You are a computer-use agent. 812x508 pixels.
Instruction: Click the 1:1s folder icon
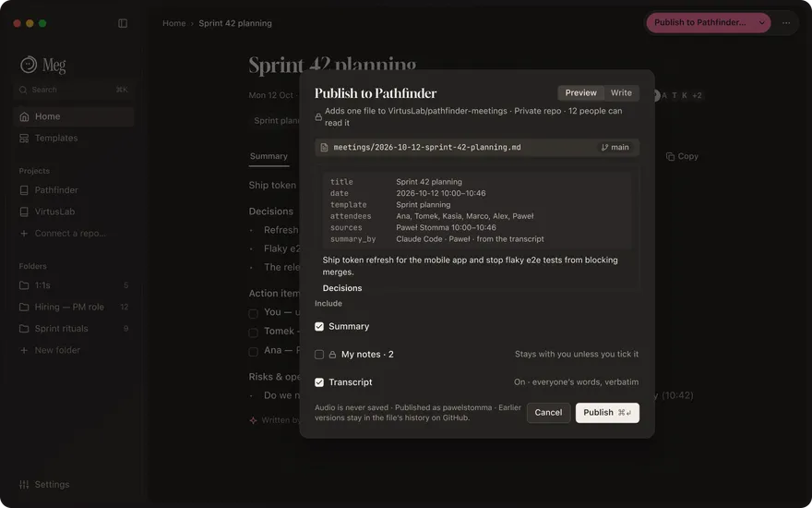pos(24,285)
